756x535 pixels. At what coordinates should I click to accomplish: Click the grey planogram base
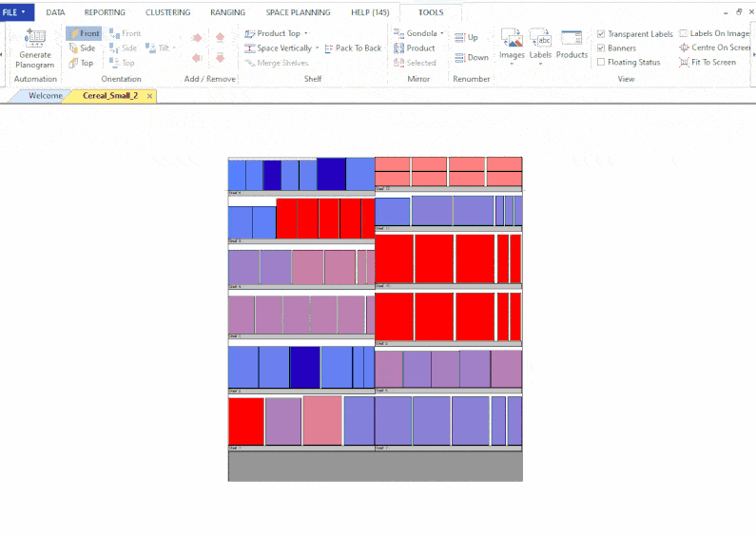pyautogui.click(x=375, y=466)
